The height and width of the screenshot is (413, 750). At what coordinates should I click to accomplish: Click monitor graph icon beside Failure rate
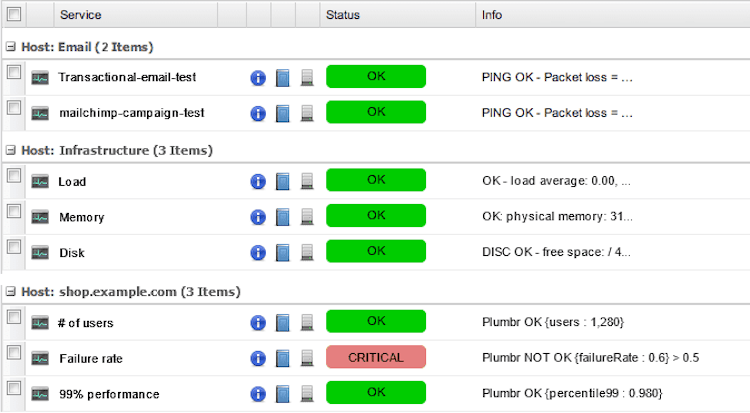40,358
